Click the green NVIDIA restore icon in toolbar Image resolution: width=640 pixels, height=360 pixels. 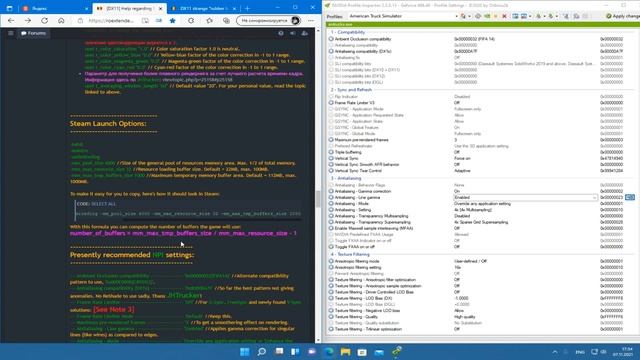[487, 16]
